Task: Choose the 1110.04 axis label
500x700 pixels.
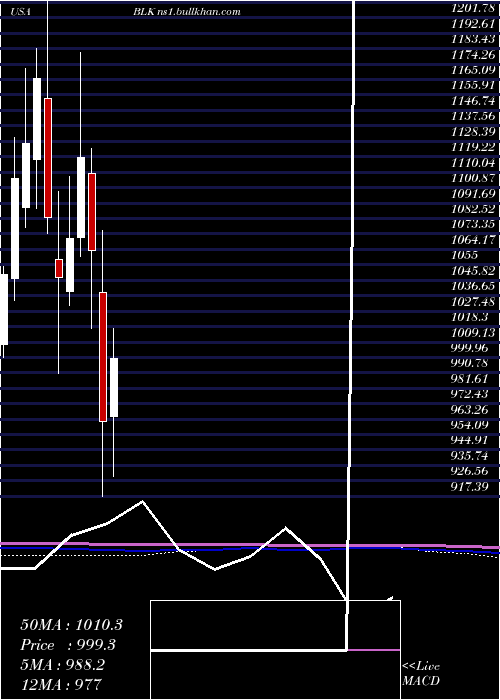Action: (x=473, y=162)
